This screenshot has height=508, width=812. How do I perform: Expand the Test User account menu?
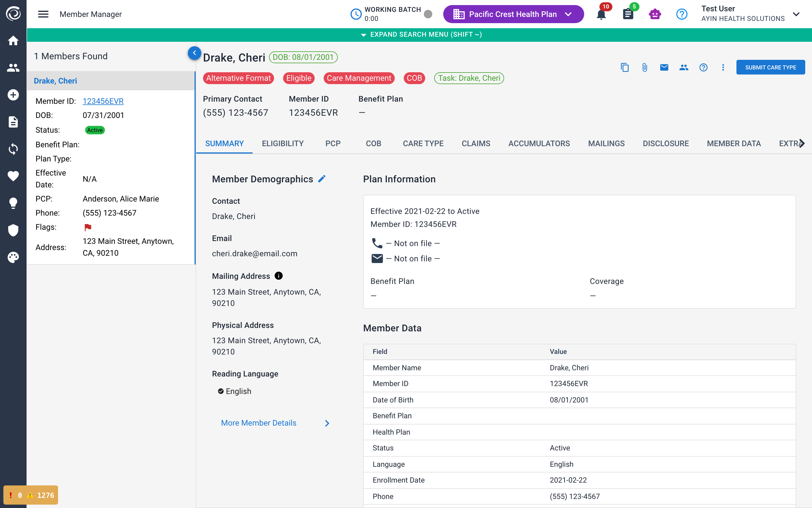796,14
